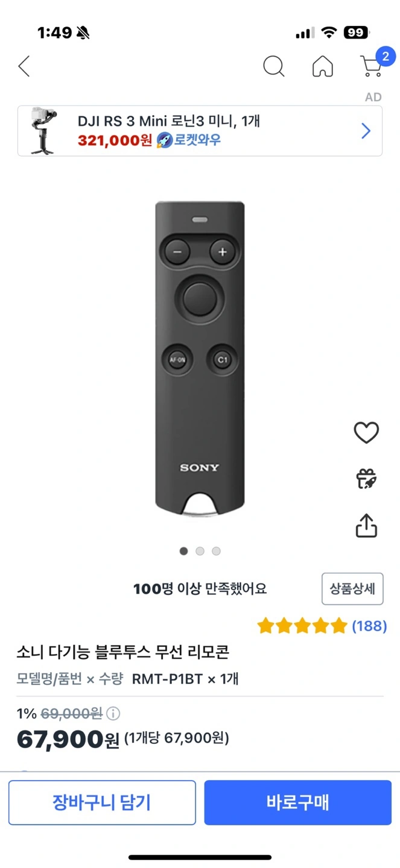The image size is (400, 868).
Task: Tap the cart badge showing 2
Action: (x=386, y=57)
